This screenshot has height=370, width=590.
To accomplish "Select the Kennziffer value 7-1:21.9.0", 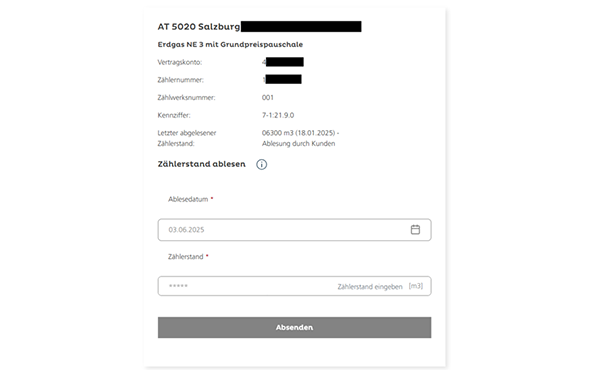I will (278, 115).
